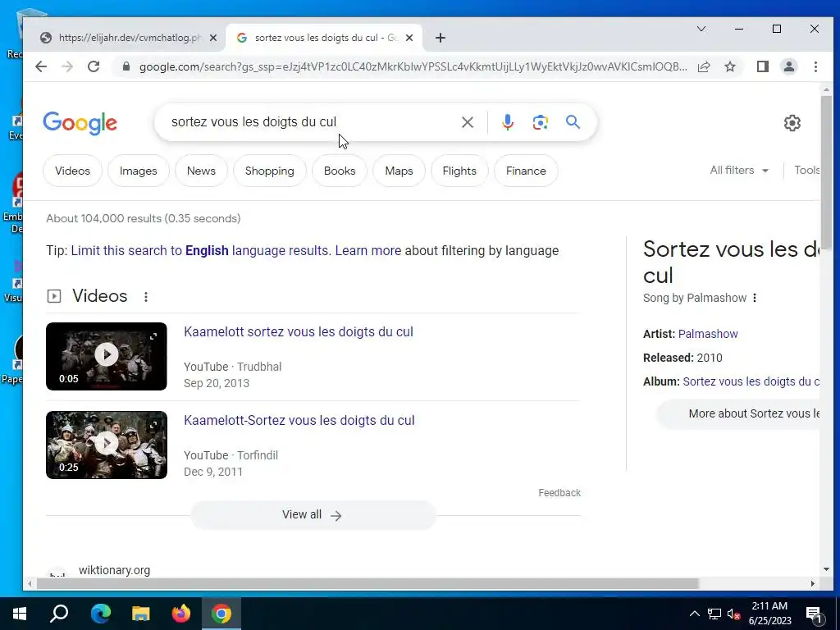Open Song by Palmashow three-dot menu
The height and width of the screenshot is (630, 840).
[x=755, y=298]
